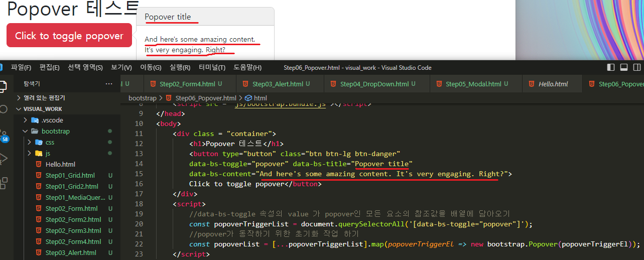Open the Explorer panel more actions (...) menu
Screen dimensions: 644x260
(109, 84)
